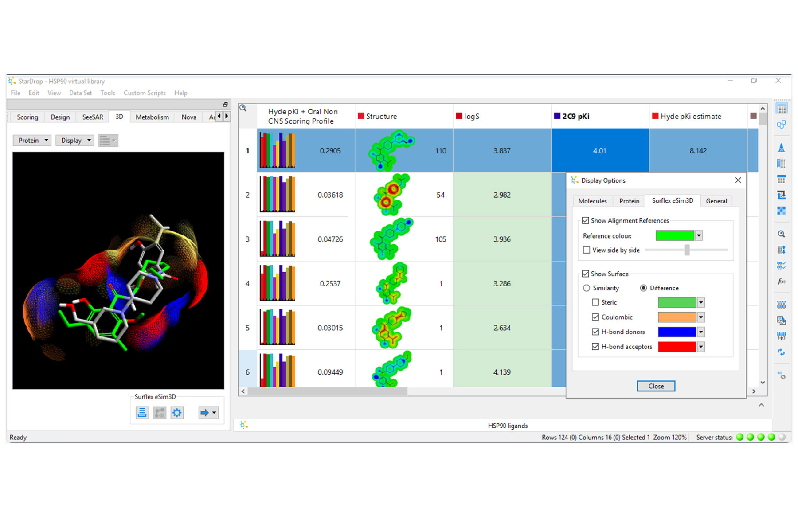The height and width of the screenshot is (532, 798).
Task: Select the Similarity radio button
Action: click(587, 288)
